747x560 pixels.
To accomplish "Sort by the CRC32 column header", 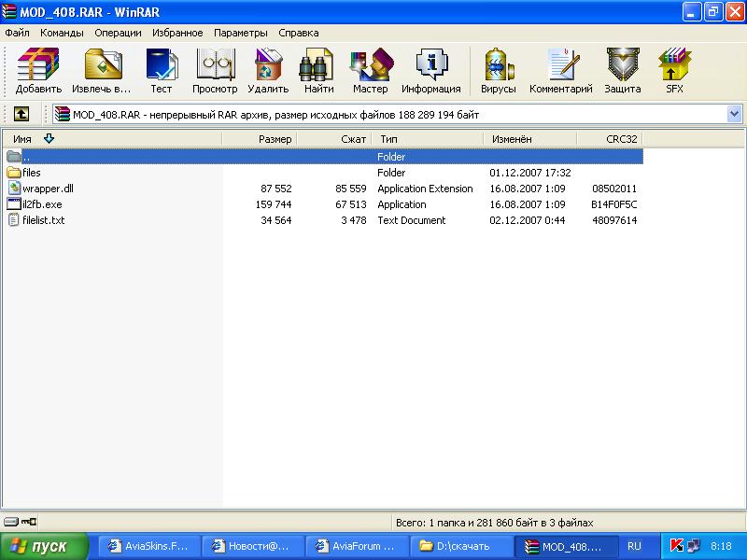I will point(611,139).
